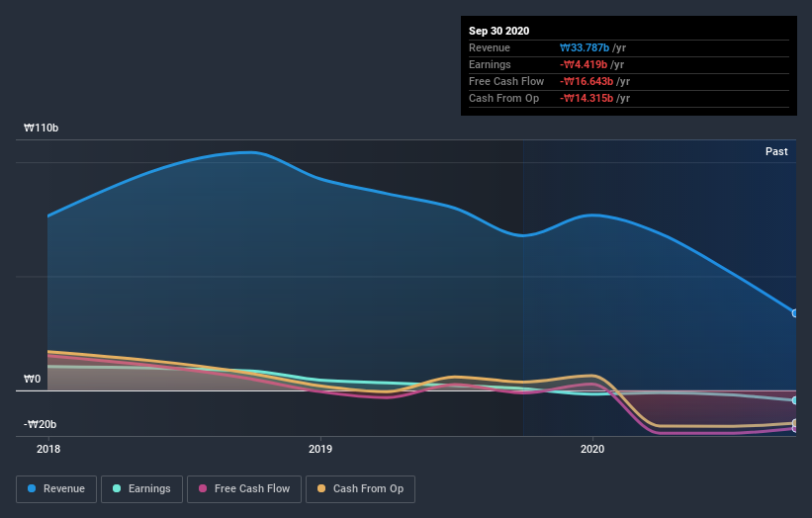The image size is (812, 518).
Task: Click the Sep 30 2020 tooltip date
Action: pos(498,31)
